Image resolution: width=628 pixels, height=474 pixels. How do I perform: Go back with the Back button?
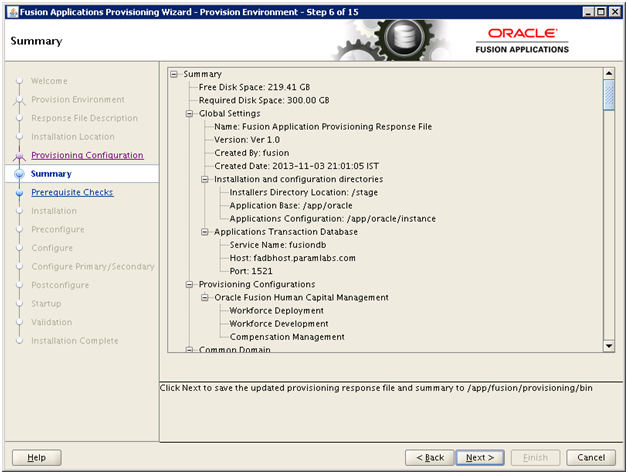(430, 457)
